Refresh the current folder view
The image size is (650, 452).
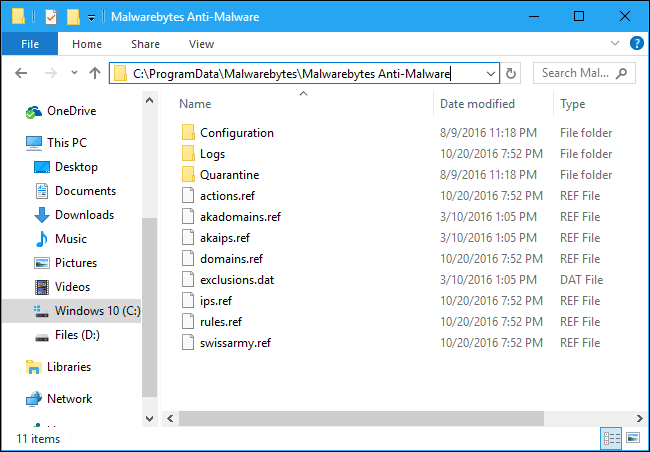pos(512,73)
